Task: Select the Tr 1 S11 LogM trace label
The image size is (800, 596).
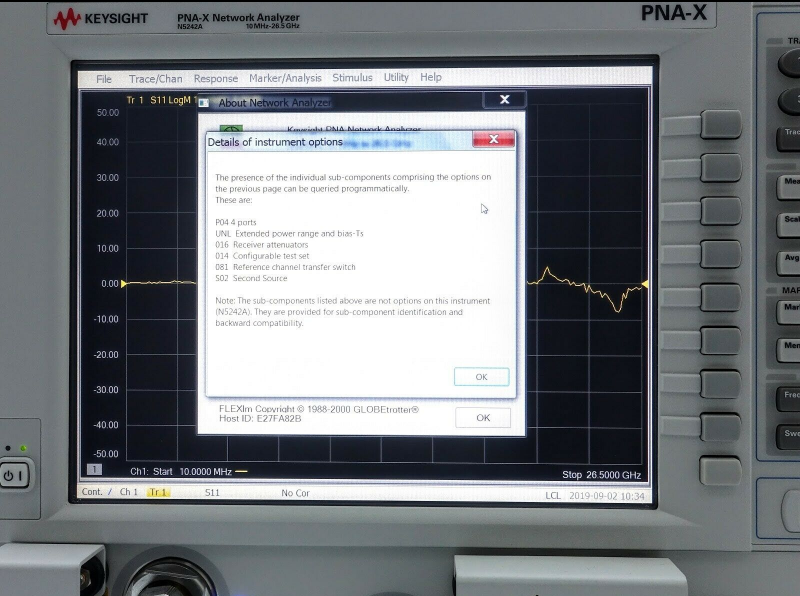Action: (160, 100)
